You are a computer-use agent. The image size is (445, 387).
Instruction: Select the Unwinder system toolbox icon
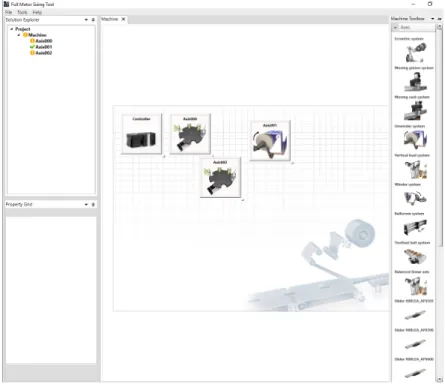pos(415,140)
